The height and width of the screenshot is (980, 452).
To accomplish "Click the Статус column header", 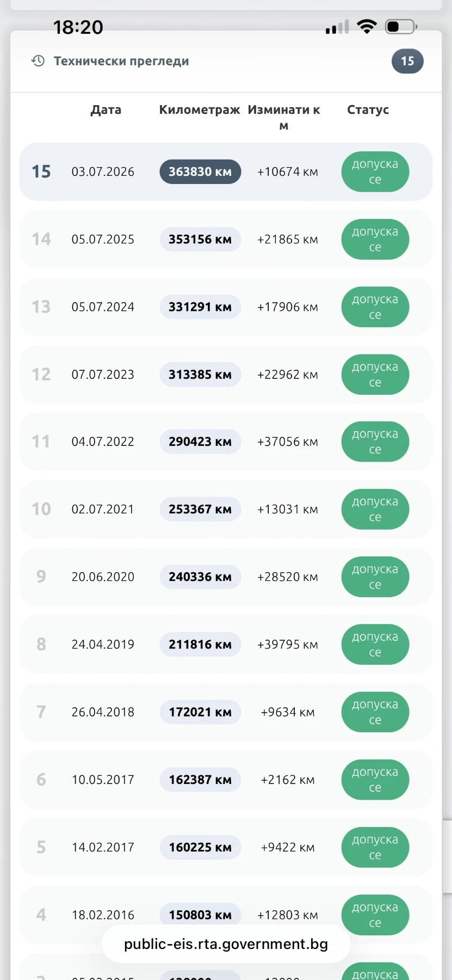I will tap(368, 109).
